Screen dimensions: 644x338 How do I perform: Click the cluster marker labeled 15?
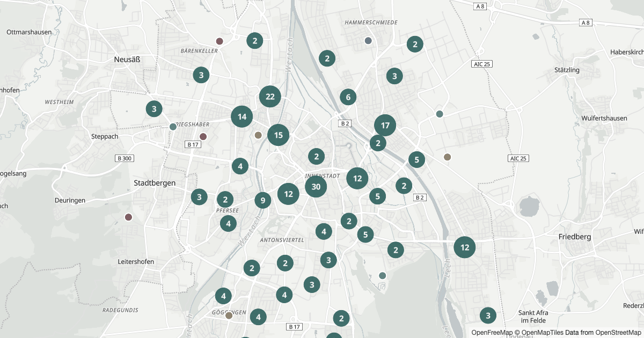278,135
